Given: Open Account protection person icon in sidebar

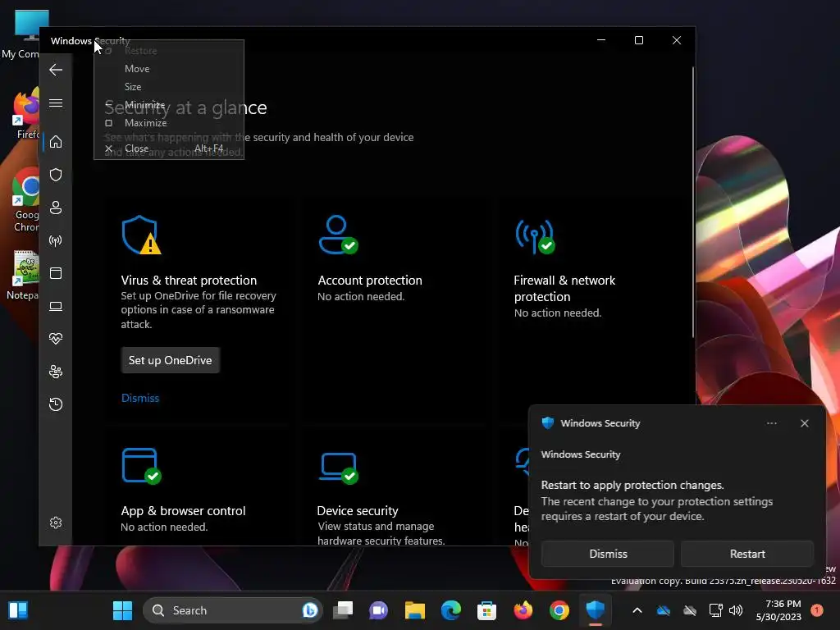Looking at the screenshot, I should coord(56,208).
